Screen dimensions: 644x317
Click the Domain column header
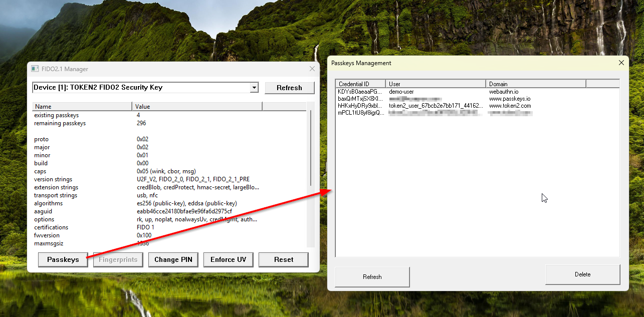point(536,84)
